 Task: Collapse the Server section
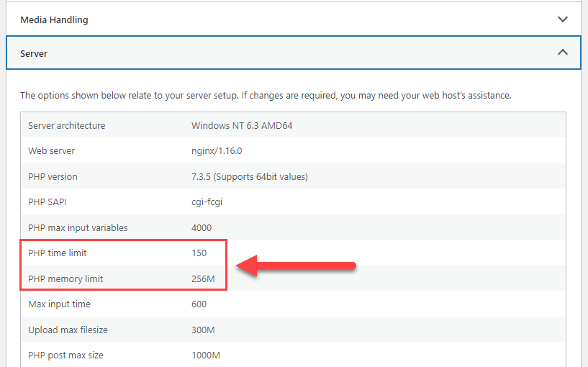pos(293,53)
